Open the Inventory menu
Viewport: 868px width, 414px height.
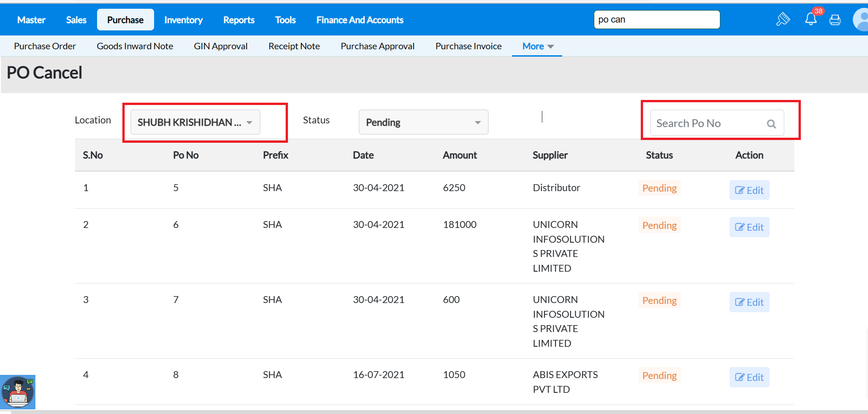pos(183,20)
